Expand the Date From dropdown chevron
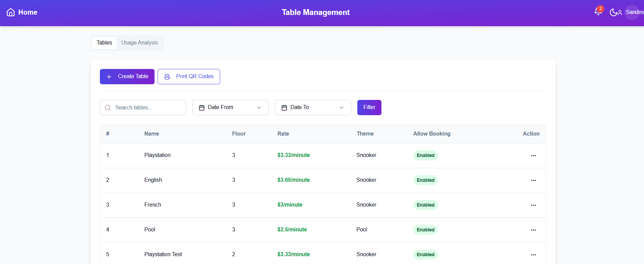The height and width of the screenshot is (264, 644). [x=259, y=108]
